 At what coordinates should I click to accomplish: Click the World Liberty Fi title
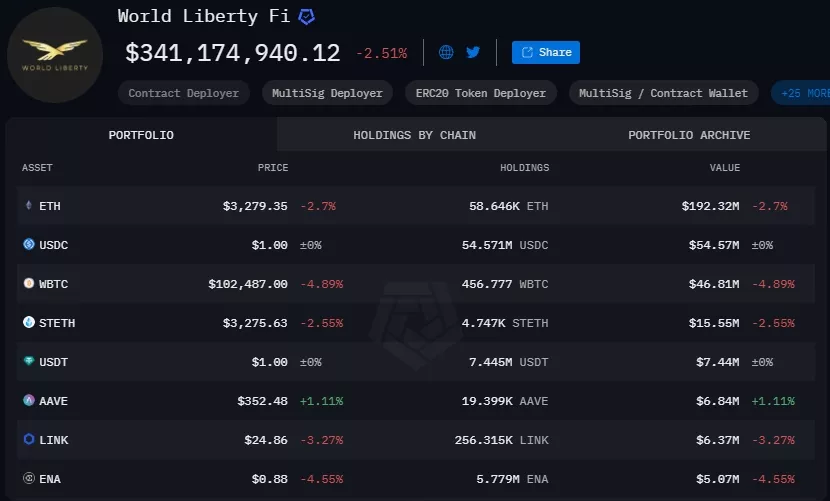[204, 16]
